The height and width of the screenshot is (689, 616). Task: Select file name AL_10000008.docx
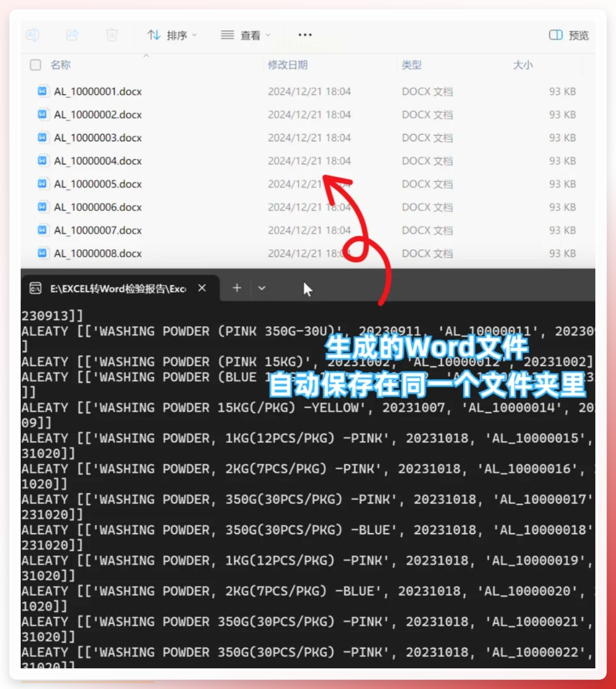(98, 254)
